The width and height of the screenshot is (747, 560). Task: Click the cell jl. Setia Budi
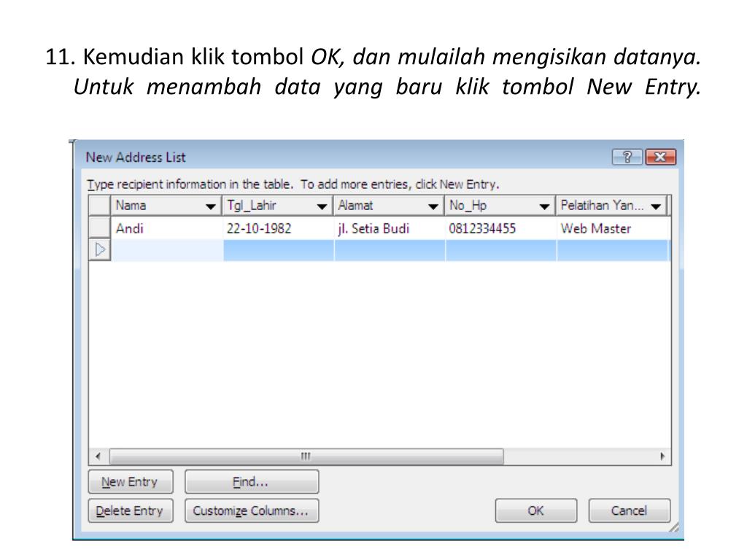point(390,228)
